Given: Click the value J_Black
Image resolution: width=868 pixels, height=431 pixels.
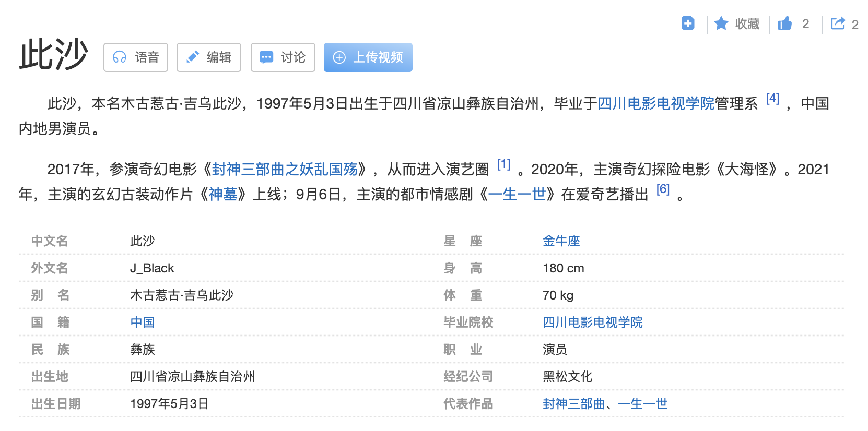Looking at the screenshot, I should point(152,268).
